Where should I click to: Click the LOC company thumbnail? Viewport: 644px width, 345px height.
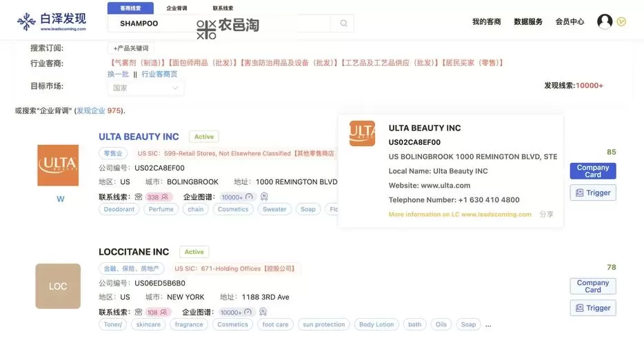[x=58, y=286]
